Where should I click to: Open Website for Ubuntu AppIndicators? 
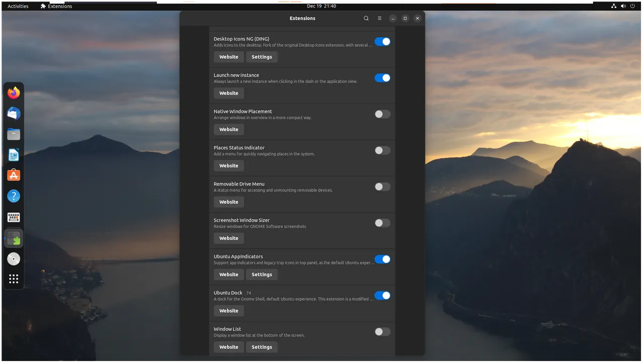point(229,275)
